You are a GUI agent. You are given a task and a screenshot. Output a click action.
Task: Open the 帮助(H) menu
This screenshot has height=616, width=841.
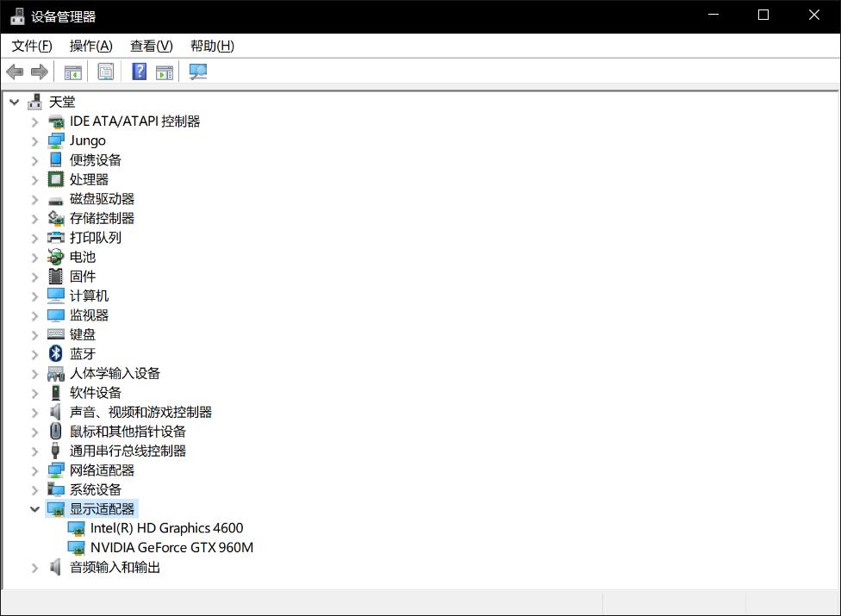pos(212,47)
